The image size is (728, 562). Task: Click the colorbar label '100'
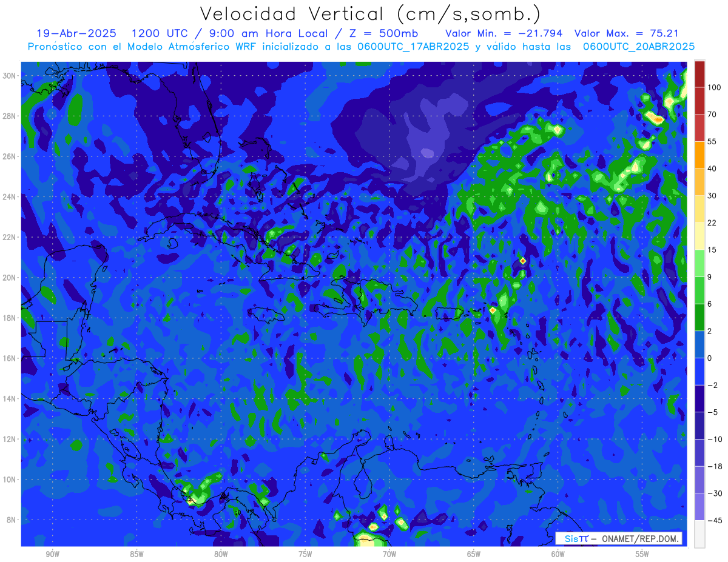714,87
